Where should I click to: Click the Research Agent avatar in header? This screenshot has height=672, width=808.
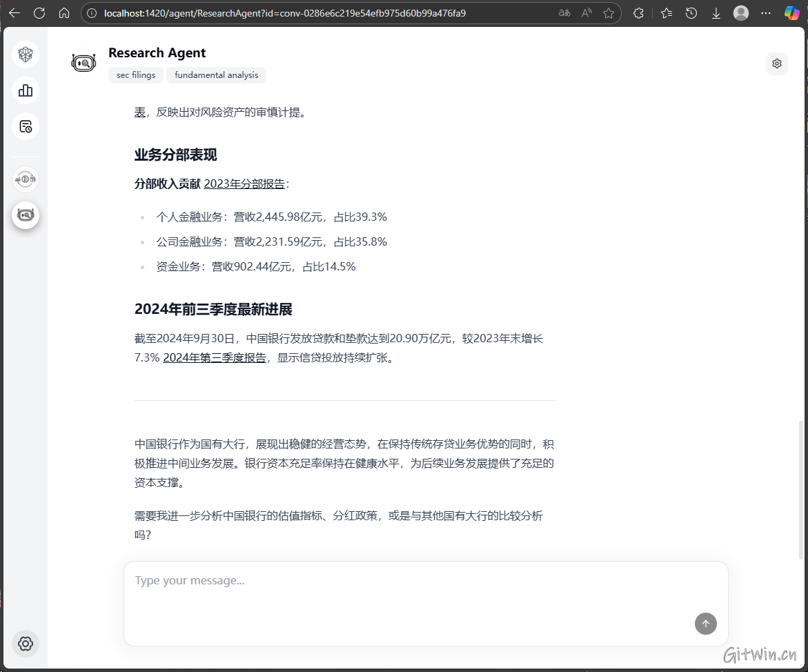click(83, 63)
